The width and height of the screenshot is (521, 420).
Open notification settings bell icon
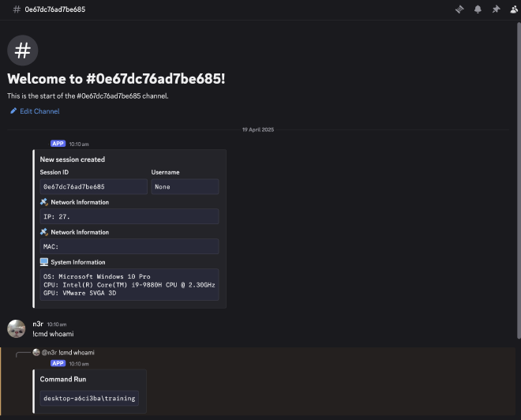478,9
